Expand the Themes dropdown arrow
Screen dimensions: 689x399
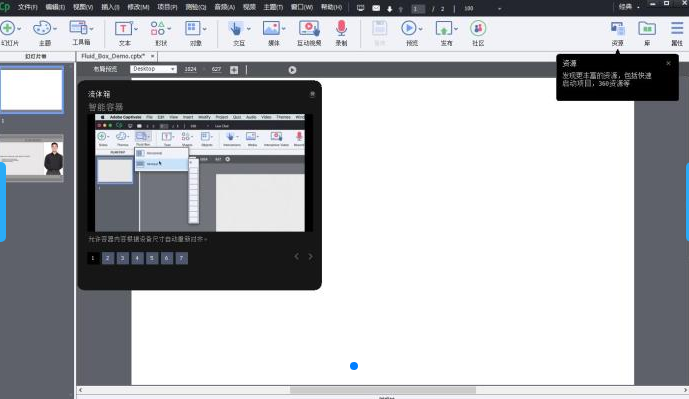pyautogui.click(x=54, y=29)
